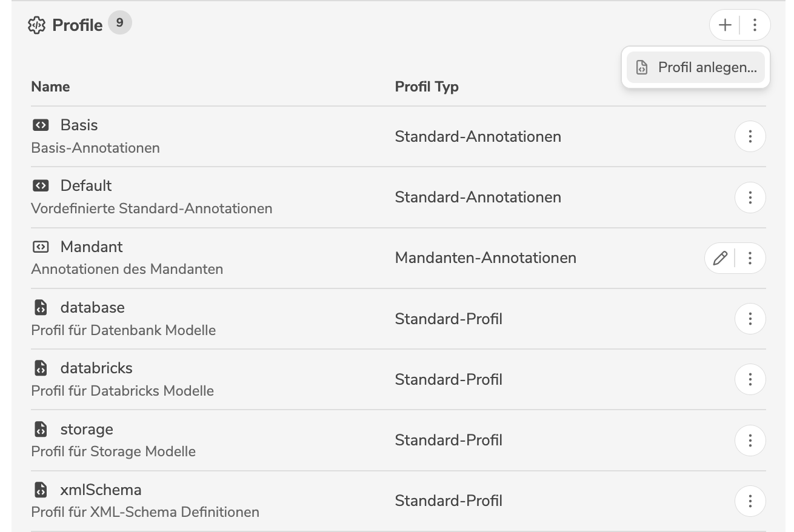Open the Profile header three-dot menu

pyautogui.click(x=755, y=25)
